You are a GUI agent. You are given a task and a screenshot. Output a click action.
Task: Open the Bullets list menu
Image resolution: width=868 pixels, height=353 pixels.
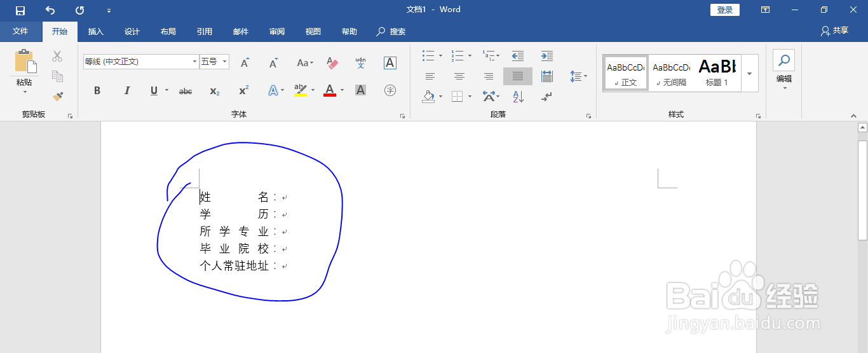(x=432, y=56)
